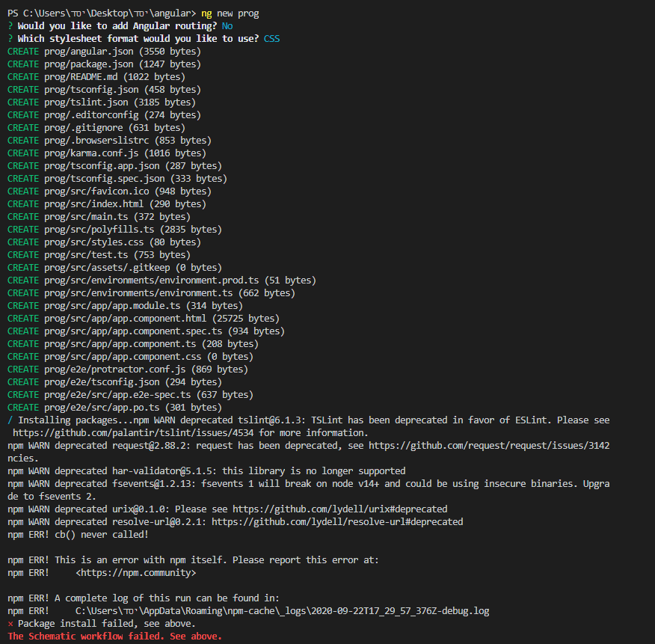Open the lydell/resolve-url deprecated link
This screenshot has height=644, width=655.
pos(337,521)
